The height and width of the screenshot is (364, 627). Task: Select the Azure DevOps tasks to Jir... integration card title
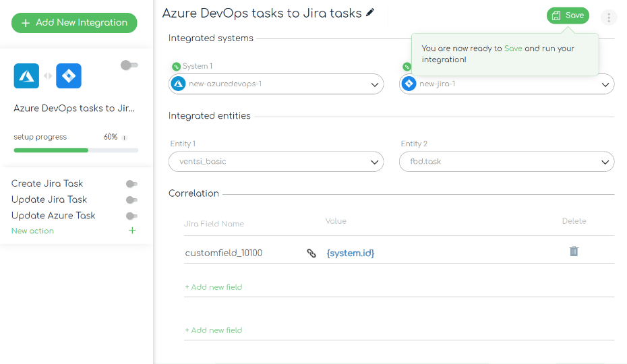click(74, 109)
